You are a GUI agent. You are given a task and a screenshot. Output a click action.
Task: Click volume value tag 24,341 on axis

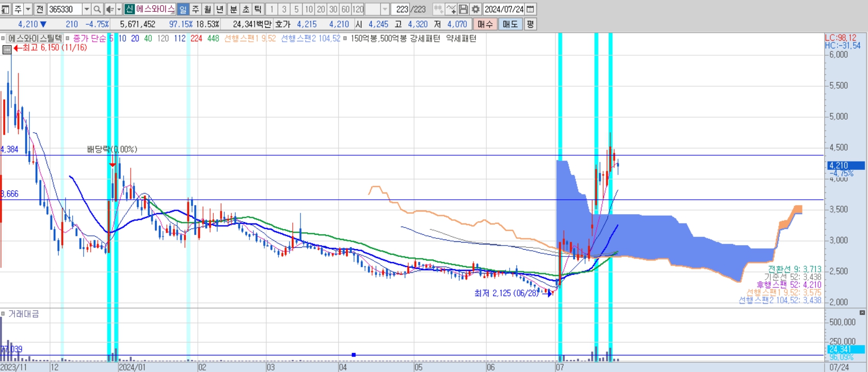click(x=846, y=349)
